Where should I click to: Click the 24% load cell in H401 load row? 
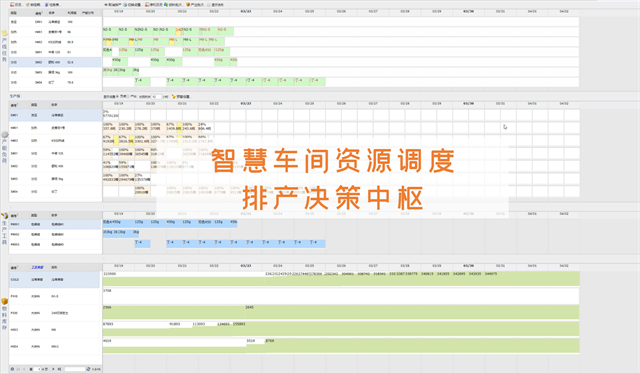pyautogui.click(x=206, y=127)
